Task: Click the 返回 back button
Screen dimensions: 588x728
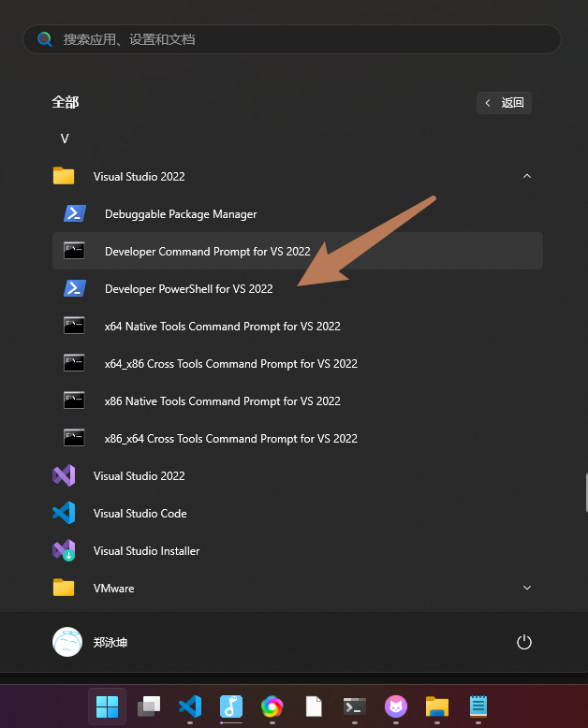Action: [504, 103]
